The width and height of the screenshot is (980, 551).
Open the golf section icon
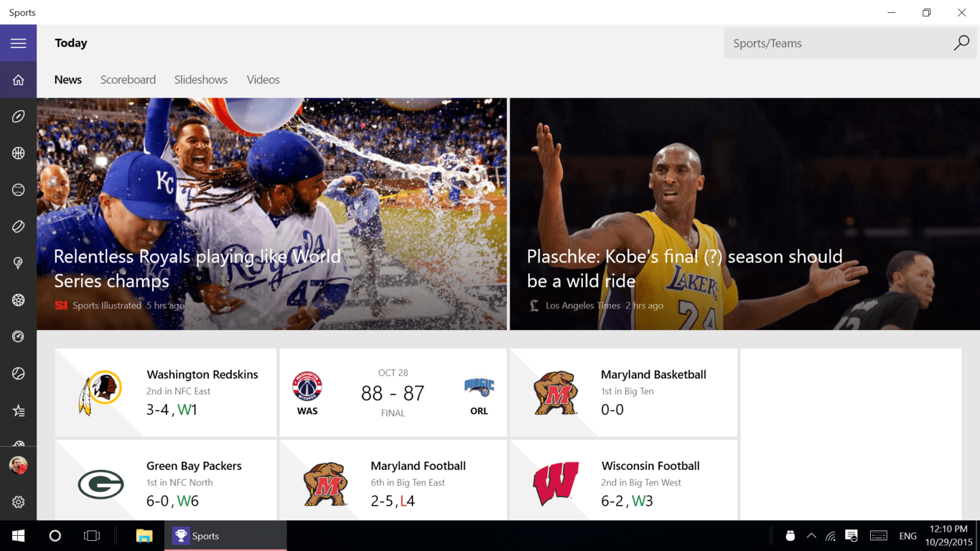[18, 263]
